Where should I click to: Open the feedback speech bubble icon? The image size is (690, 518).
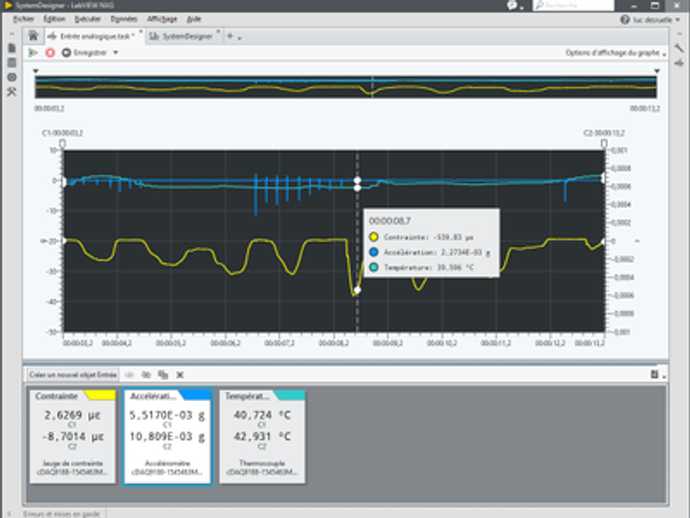click(513, 5)
